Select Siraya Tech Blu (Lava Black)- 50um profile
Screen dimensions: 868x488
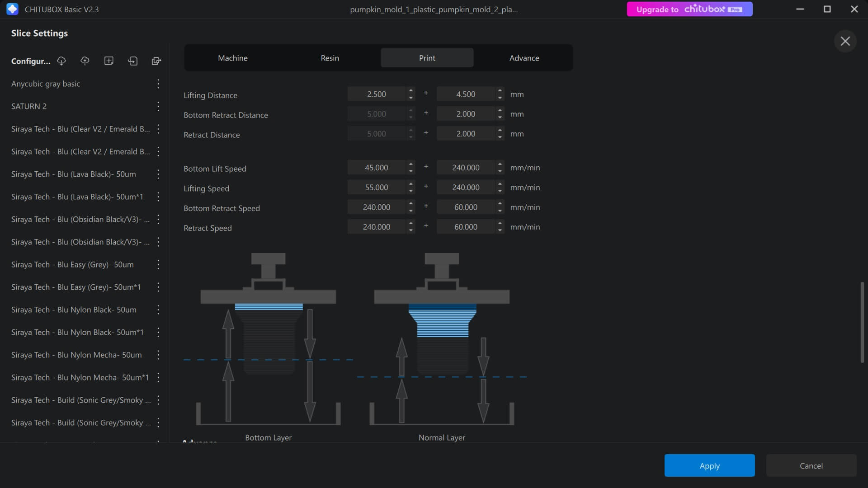[x=74, y=174]
